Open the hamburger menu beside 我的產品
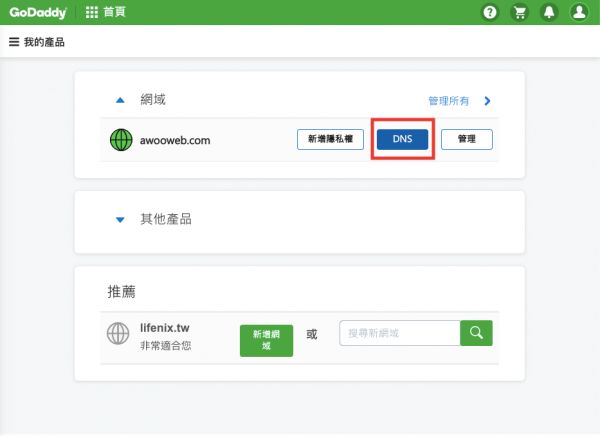Image resolution: width=600 pixels, height=436 pixels. coord(14,42)
